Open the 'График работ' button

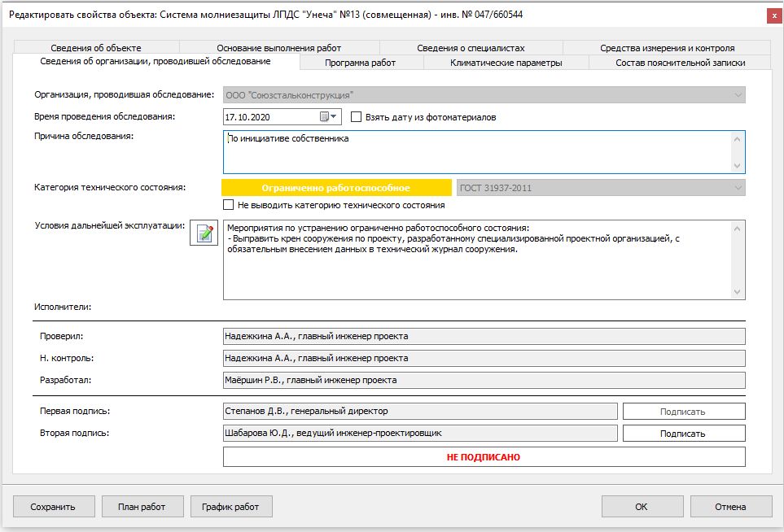(230, 507)
